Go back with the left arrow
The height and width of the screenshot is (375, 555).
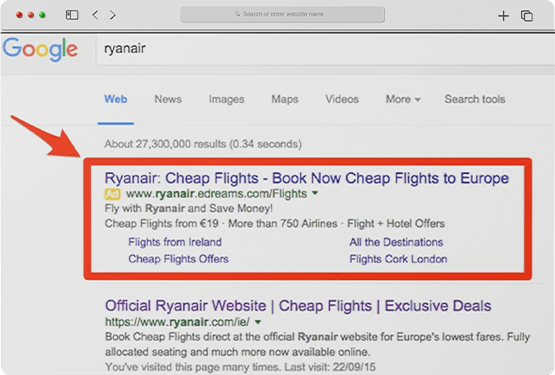[x=95, y=15]
